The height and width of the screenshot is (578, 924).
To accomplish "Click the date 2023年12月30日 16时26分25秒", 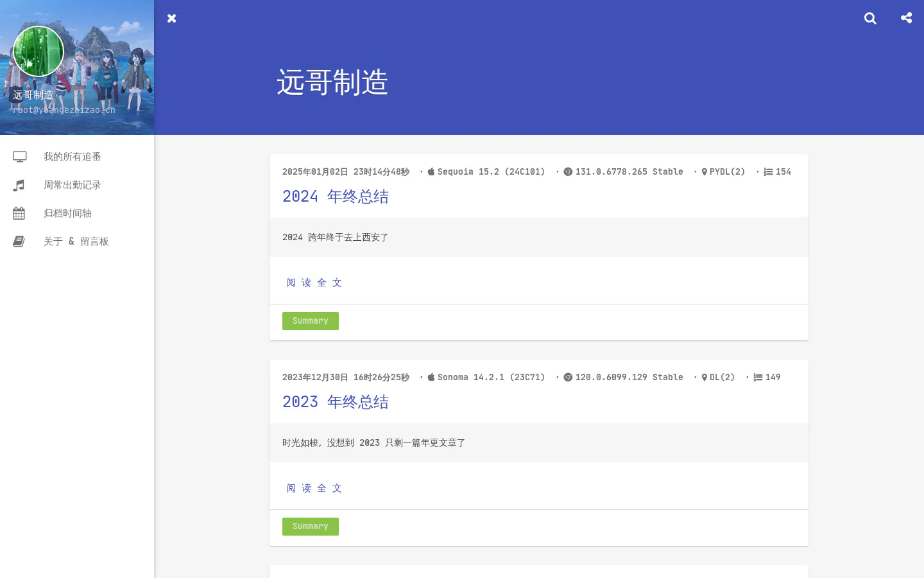I will pos(346,377).
